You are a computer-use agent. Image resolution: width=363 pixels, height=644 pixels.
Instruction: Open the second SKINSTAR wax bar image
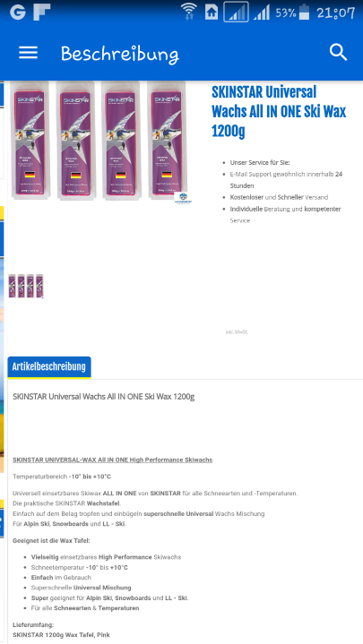point(75,141)
